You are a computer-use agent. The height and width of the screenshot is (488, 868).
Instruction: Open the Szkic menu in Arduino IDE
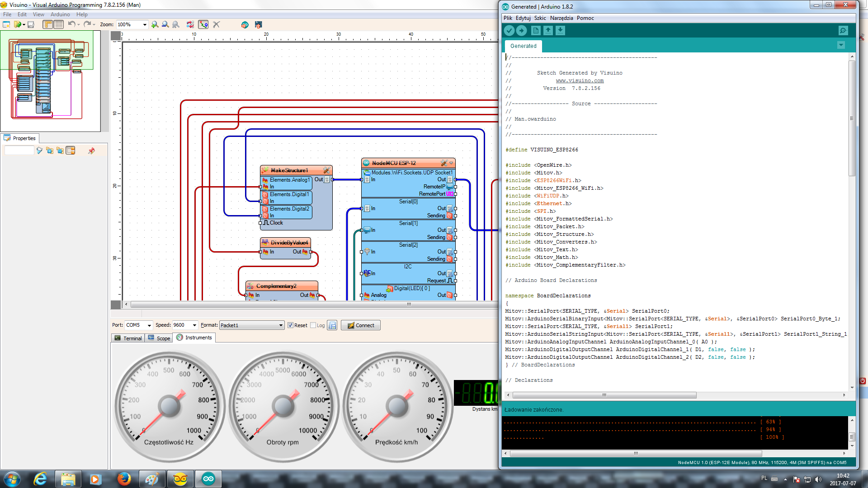tap(540, 18)
